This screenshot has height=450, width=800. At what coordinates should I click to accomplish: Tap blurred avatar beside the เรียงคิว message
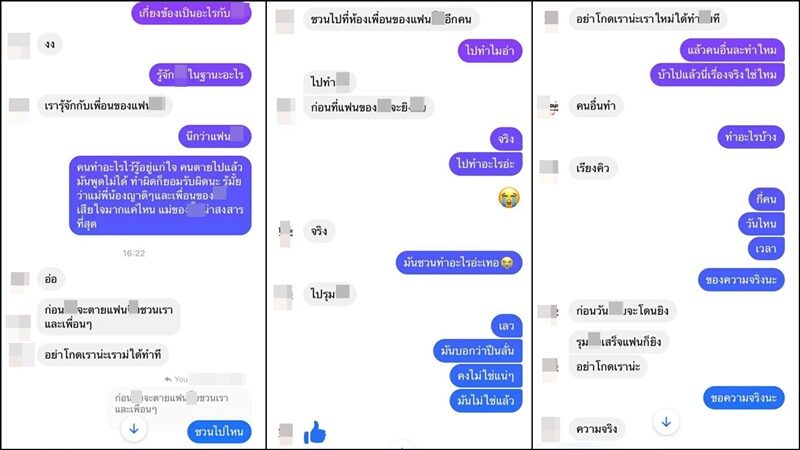coord(549,169)
